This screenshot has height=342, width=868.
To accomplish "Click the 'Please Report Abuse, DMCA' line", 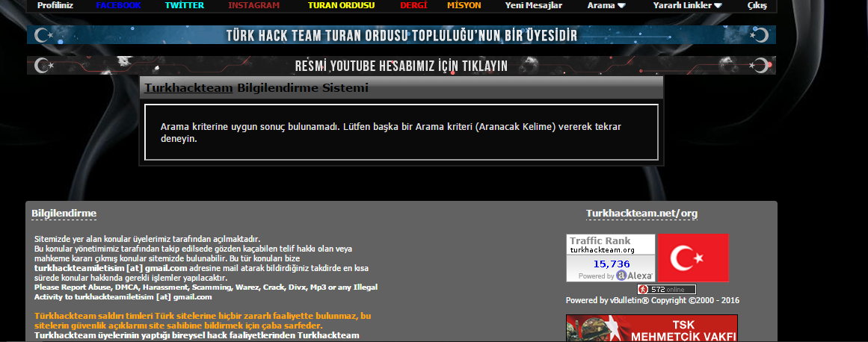I will click(206, 287).
